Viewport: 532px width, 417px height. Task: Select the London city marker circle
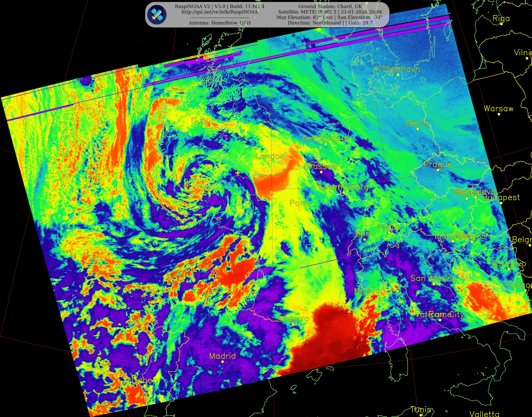270,162
